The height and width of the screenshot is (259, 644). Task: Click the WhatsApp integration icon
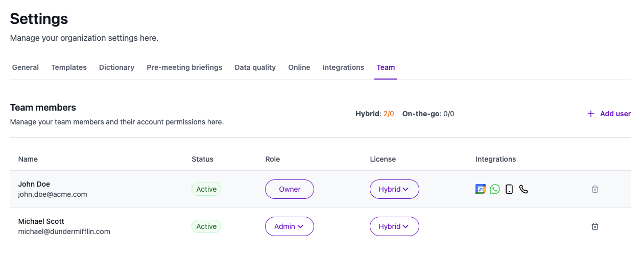[494, 189]
